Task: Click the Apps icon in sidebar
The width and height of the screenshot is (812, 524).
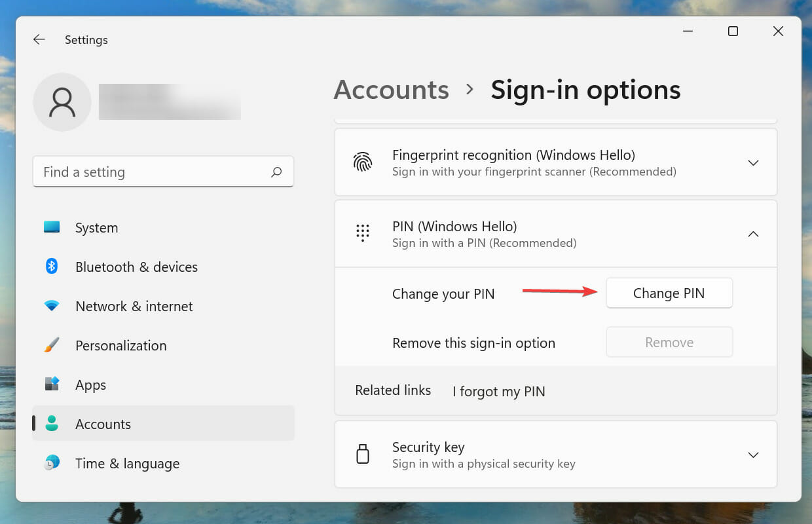Action: click(x=52, y=384)
